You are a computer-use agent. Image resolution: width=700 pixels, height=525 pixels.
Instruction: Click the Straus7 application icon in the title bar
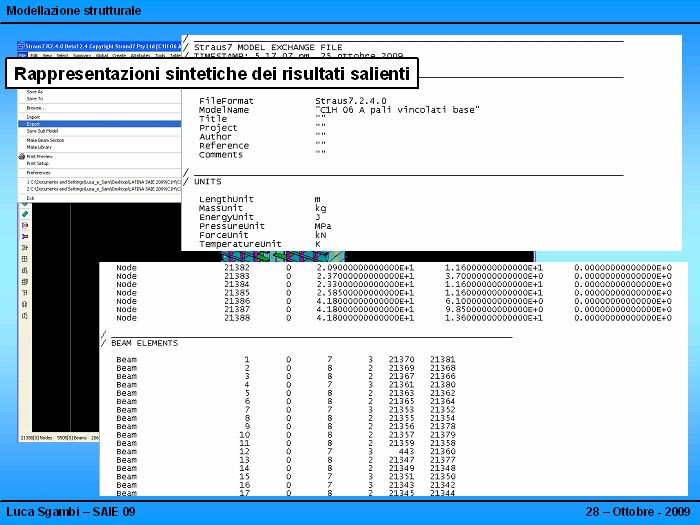click(x=23, y=45)
